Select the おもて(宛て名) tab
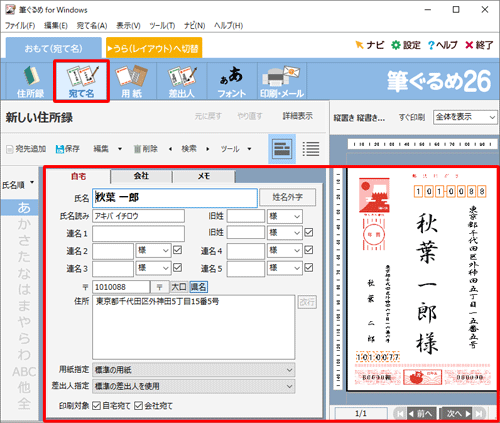This screenshot has width=500, height=423. tap(53, 48)
